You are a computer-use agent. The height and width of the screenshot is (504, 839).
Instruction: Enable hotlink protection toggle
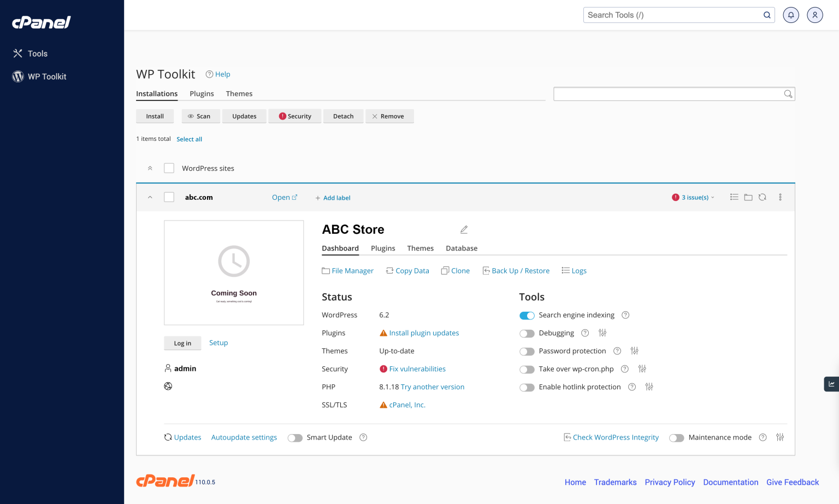point(527,388)
